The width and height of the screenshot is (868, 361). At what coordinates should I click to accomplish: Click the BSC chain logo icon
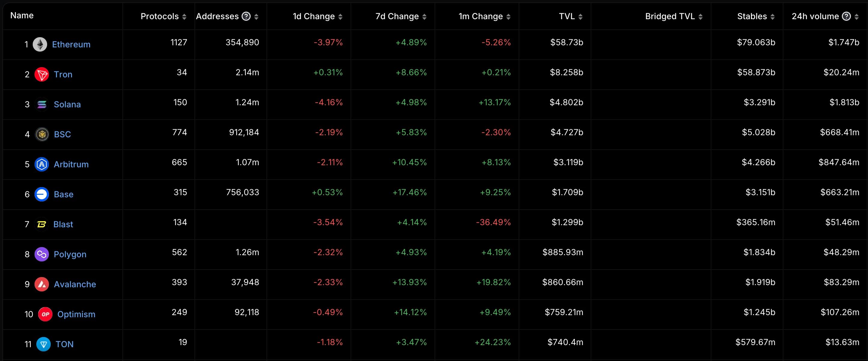(42, 134)
